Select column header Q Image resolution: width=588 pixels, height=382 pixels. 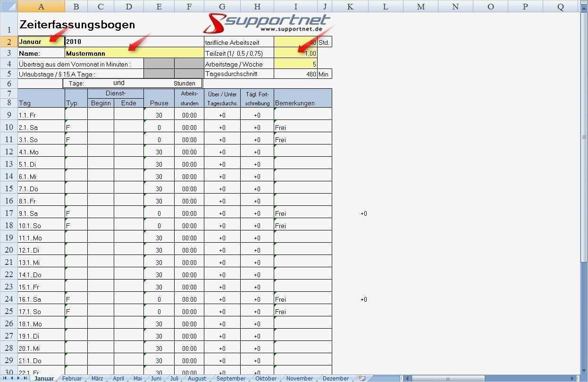click(560, 6)
